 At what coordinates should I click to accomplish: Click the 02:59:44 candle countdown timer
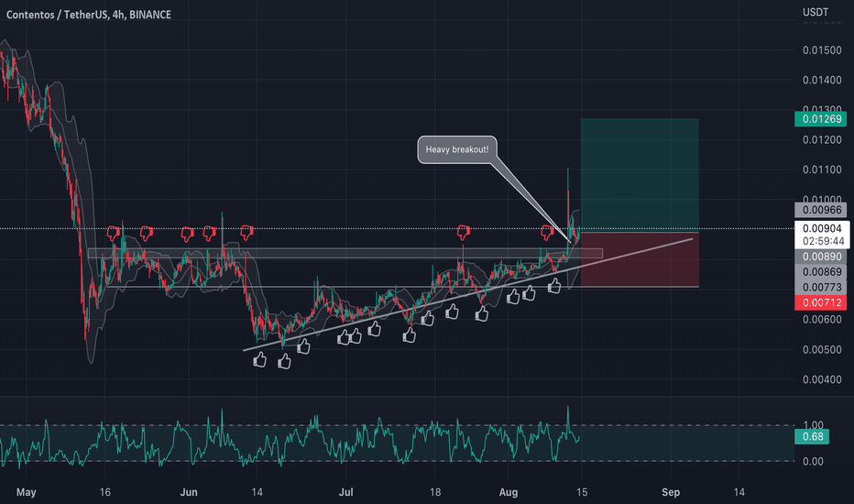[x=822, y=241]
